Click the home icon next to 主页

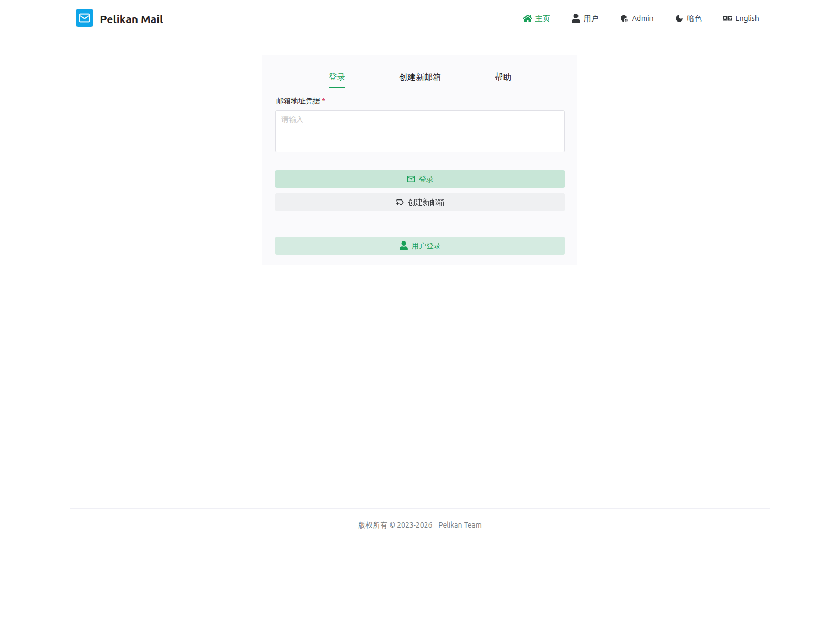527,18
